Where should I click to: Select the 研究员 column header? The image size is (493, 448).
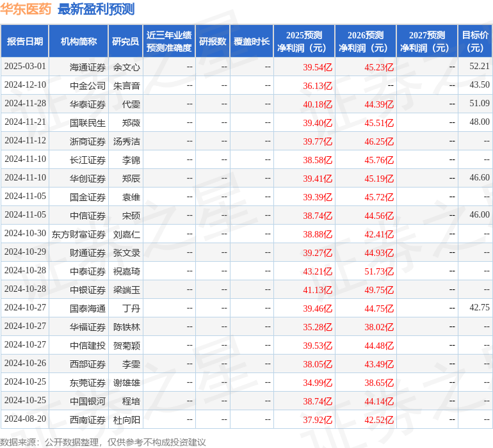[x=125, y=41]
